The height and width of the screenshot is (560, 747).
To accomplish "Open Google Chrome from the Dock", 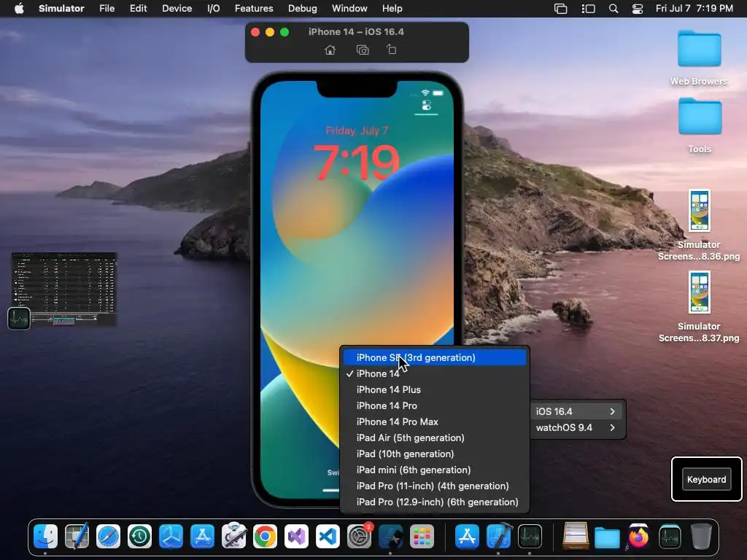I will (x=265, y=537).
